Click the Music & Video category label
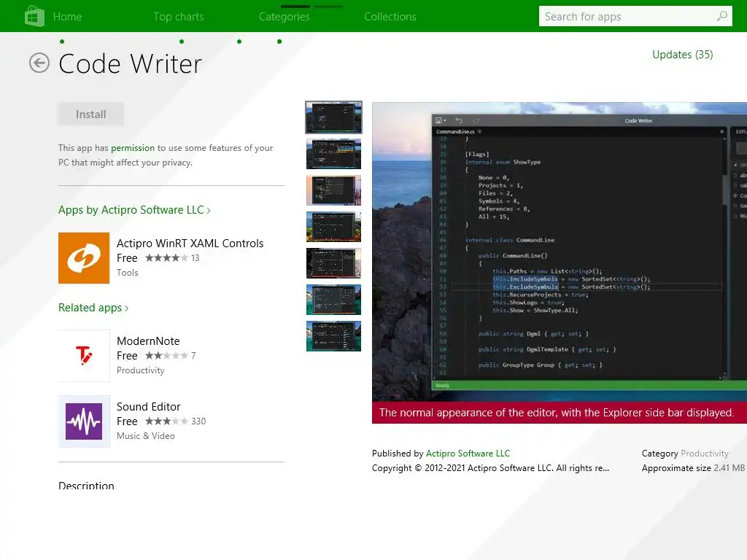The width and height of the screenshot is (747, 560). point(146,436)
